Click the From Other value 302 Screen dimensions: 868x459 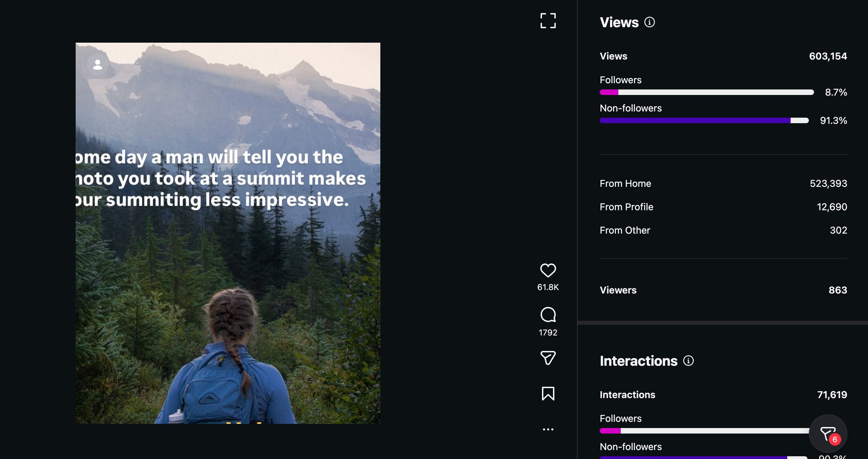pyautogui.click(x=838, y=230)
